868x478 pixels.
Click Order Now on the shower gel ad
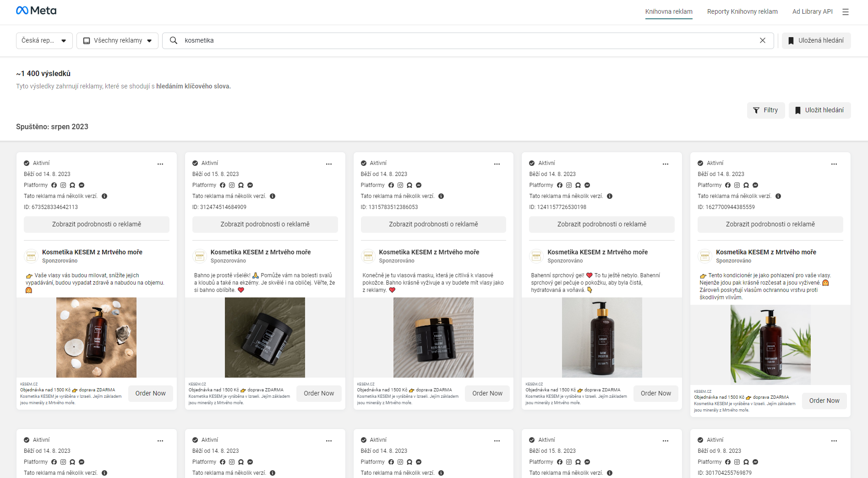coord(656,393)
